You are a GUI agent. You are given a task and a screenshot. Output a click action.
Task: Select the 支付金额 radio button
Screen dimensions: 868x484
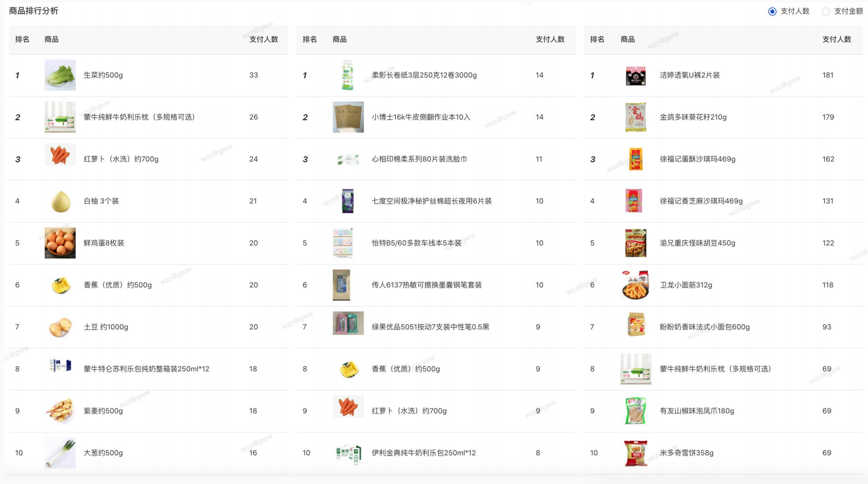point(825,11)
